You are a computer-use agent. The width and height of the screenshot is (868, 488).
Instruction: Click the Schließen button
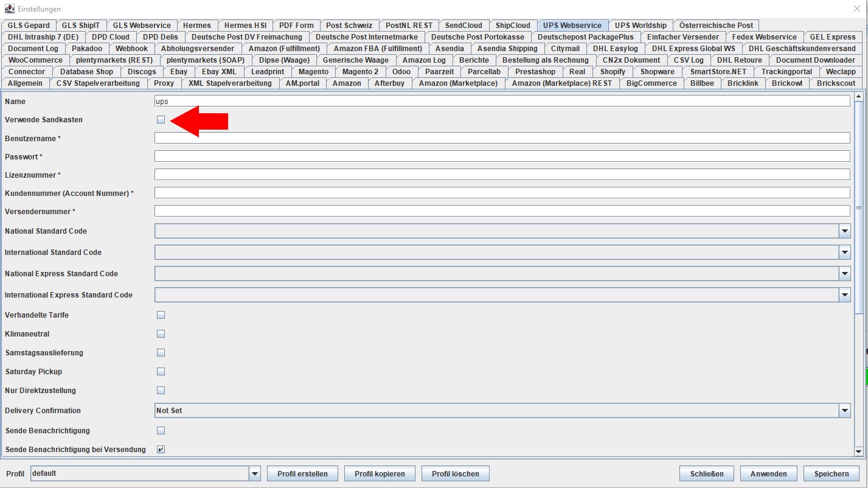707,474
